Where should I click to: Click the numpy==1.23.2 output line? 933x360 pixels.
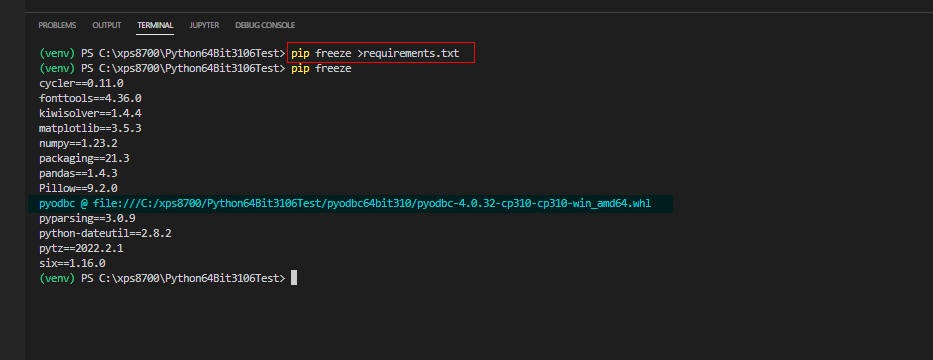point(81,143)
